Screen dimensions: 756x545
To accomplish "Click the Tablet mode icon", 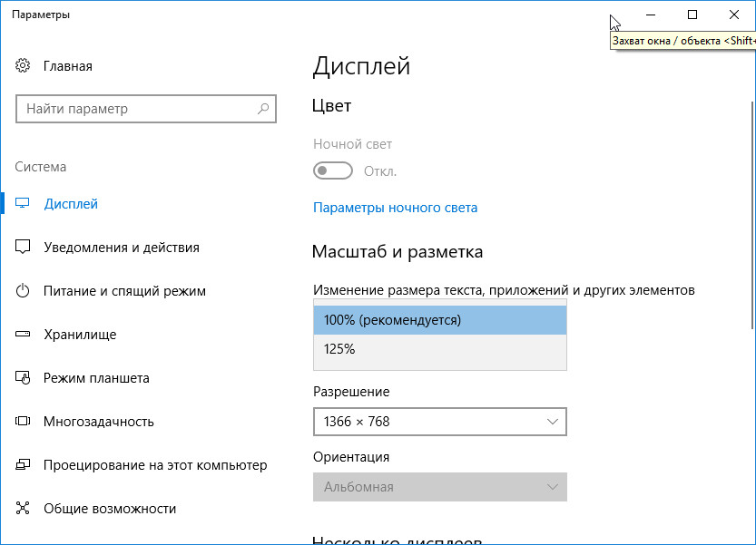I will click(x=23, y=378).
